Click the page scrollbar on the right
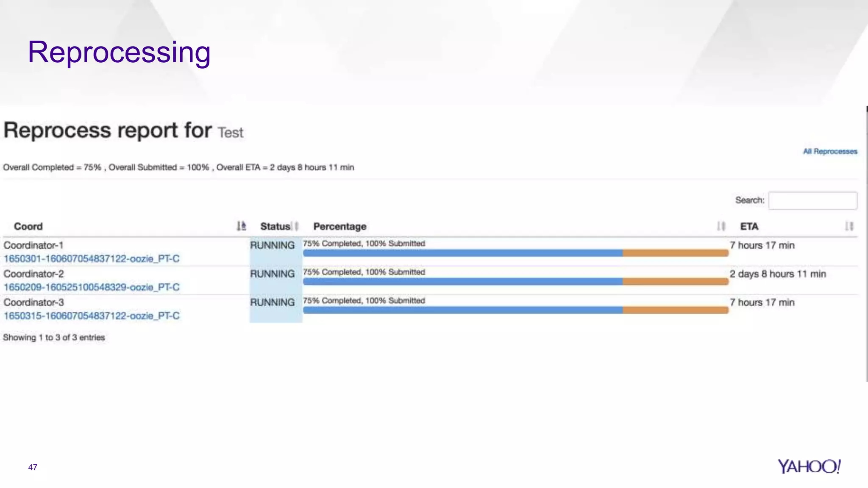Viewport: 868px width, 488px height. click(x=866, y=244)
